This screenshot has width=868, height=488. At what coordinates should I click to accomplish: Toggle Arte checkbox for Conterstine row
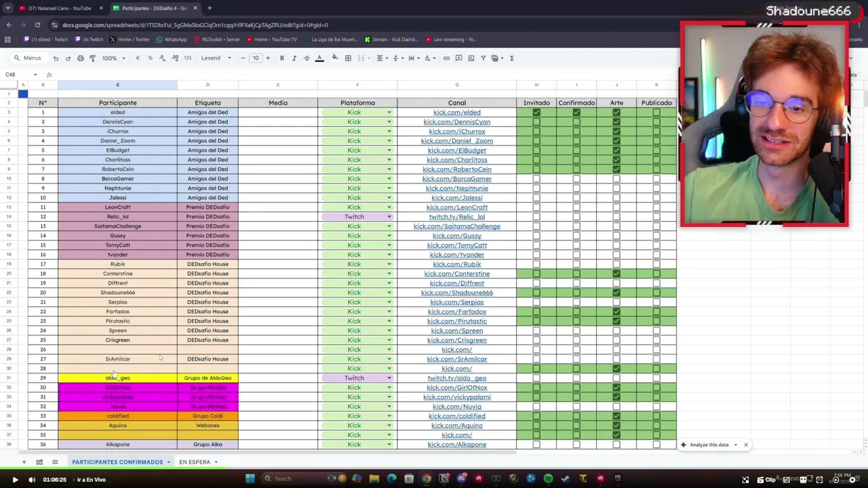[x=616, y=274]
